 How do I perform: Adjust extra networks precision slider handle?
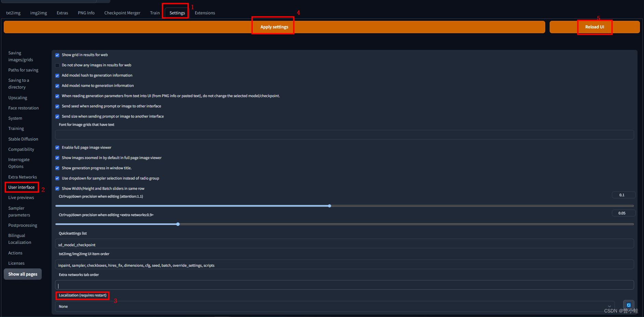pos(178,224)
